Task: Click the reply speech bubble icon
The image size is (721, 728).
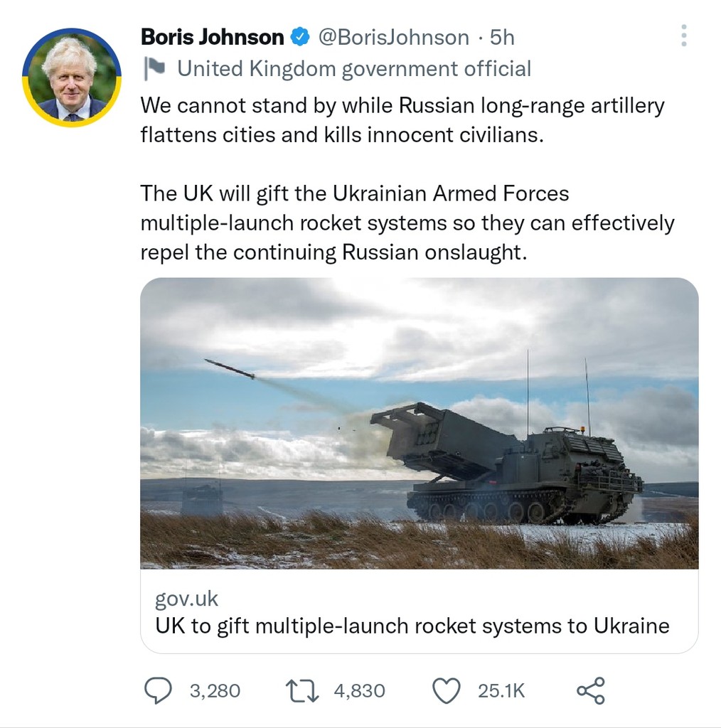Action: coord(158,690)
